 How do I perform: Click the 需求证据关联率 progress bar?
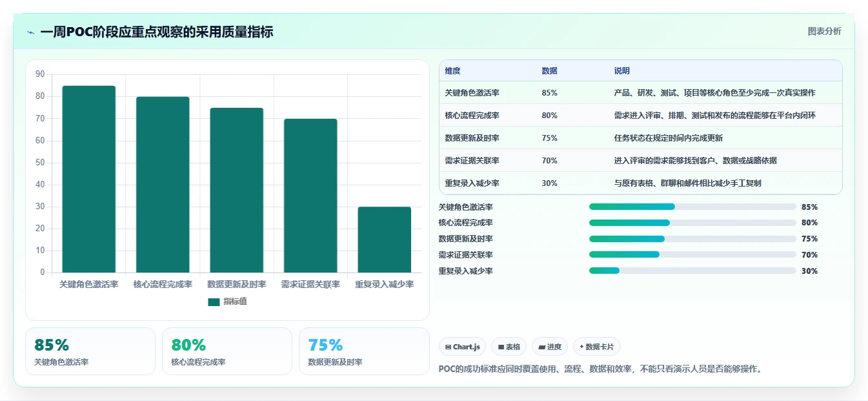692,255
